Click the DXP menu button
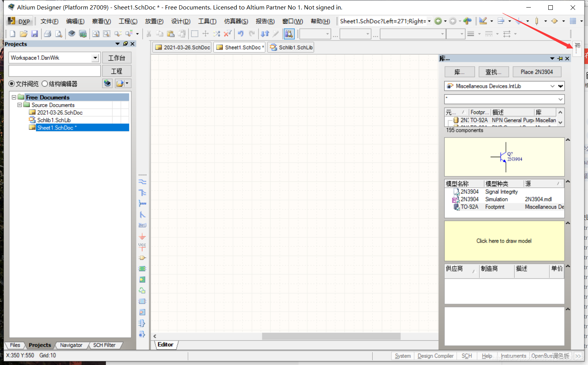588x365 pixels. tap(20, 21)
